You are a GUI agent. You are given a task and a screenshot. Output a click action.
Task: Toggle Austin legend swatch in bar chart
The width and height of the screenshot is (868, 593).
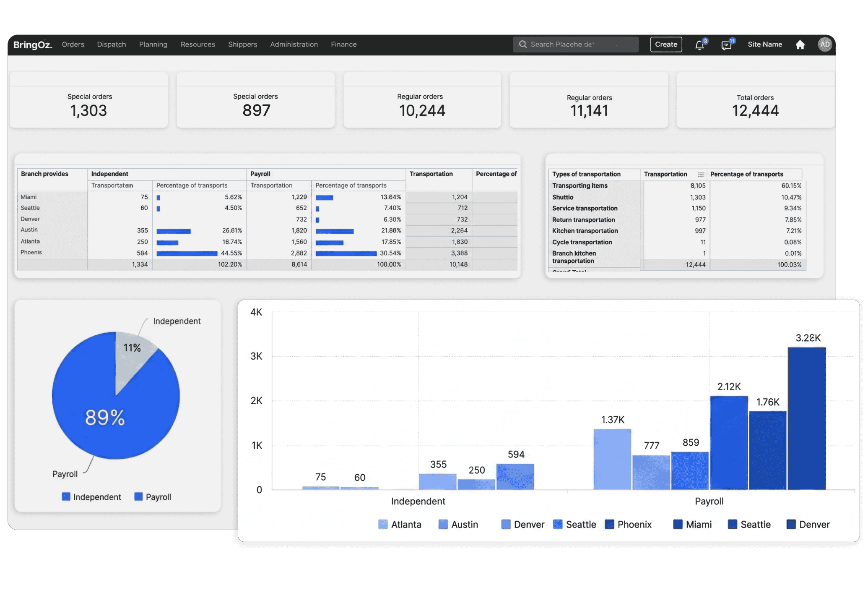[443, 524]
